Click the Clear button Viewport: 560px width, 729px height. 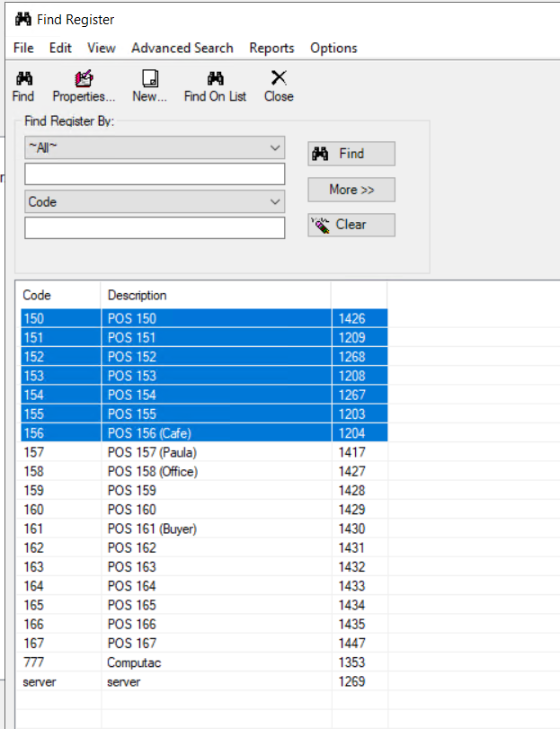pyautogui.click(x=351, y=225)
